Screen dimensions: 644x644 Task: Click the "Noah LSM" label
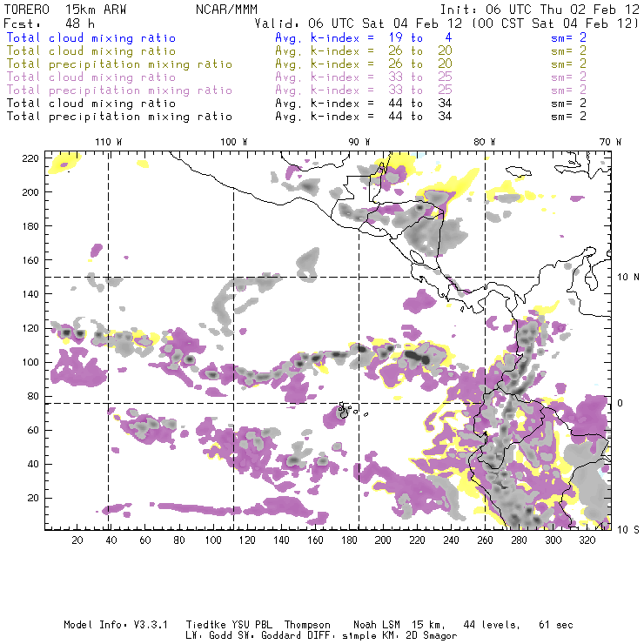[x=377, y=625]
